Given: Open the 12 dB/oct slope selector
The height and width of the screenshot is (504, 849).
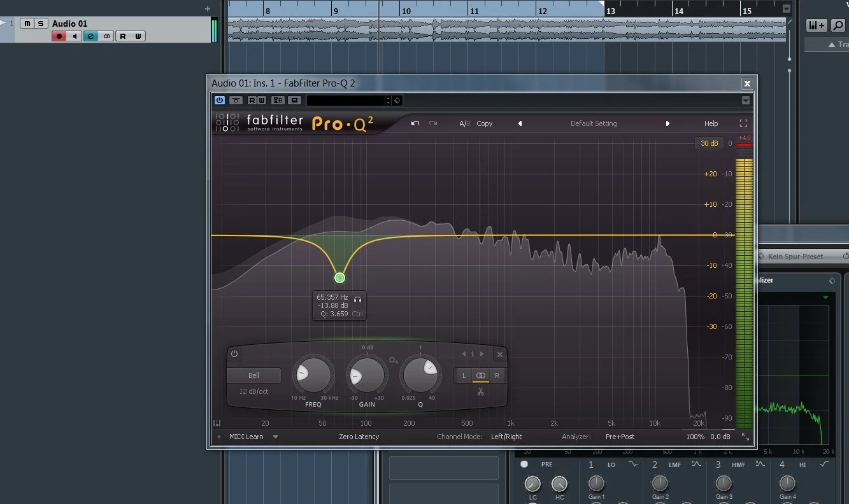Looking at the screenshot, I should [253, 391].
